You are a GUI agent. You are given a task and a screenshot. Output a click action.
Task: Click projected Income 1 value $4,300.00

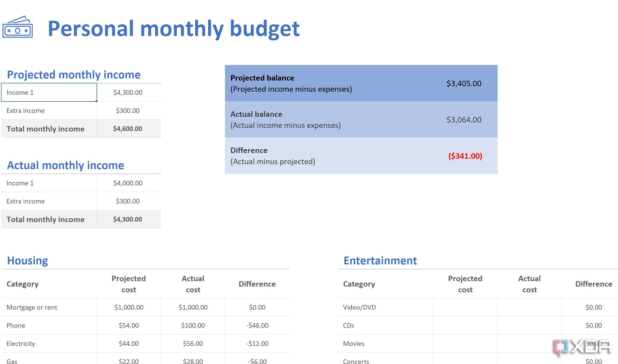click(128, 92)
